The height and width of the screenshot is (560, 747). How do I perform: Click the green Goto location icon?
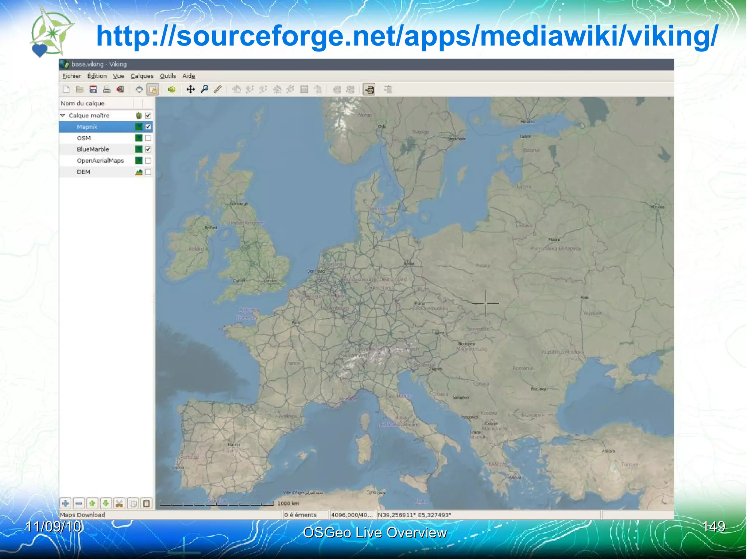point(171,89)
